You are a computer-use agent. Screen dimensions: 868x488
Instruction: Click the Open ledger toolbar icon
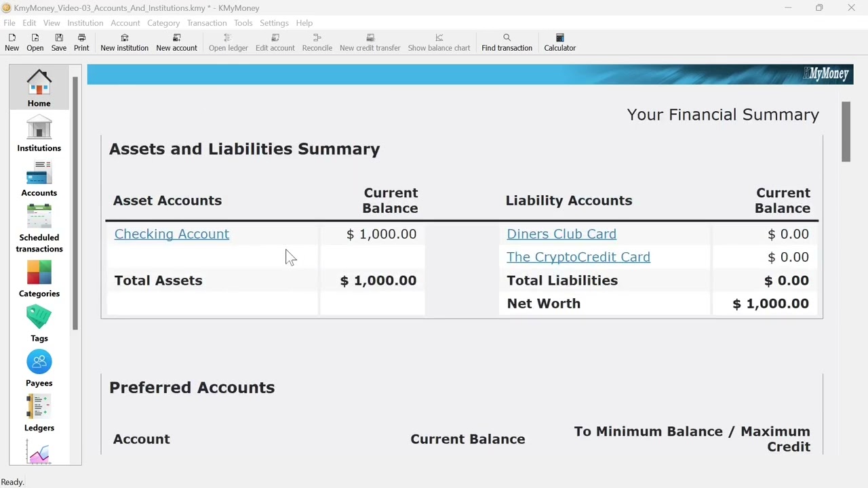(228, 42)
